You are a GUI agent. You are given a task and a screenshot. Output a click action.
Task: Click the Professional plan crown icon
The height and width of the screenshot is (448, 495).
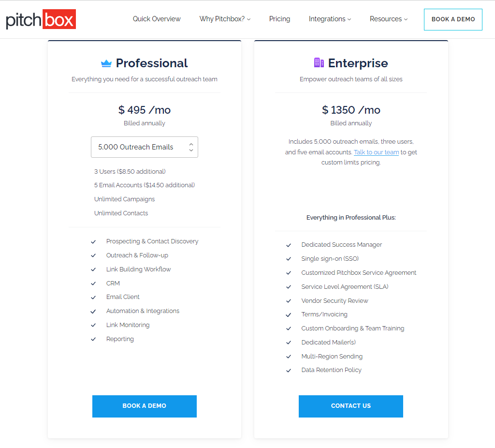[106, 63]
